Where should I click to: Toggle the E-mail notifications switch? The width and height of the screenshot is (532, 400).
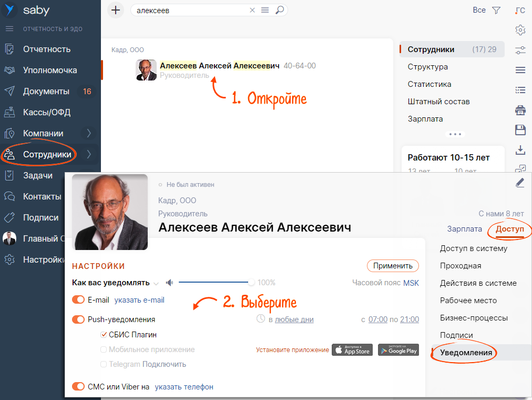(x=78, y=300)
